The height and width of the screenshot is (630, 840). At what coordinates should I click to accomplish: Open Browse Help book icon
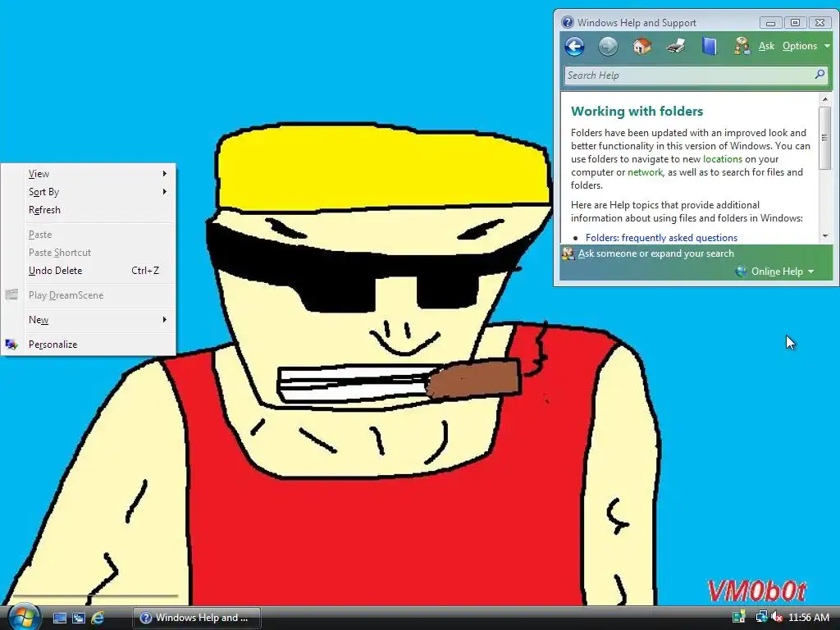pyautogui.click(x=710, y=46)
